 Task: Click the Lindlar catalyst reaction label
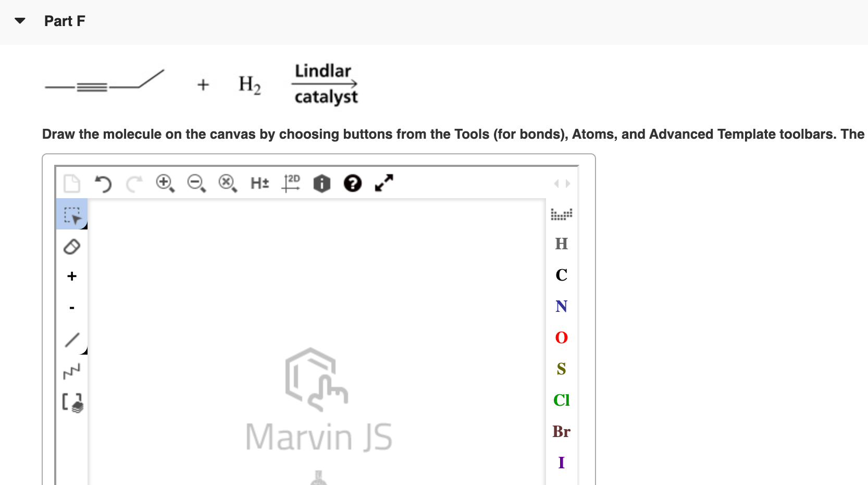pyautogui.click(x=326, y=84)
